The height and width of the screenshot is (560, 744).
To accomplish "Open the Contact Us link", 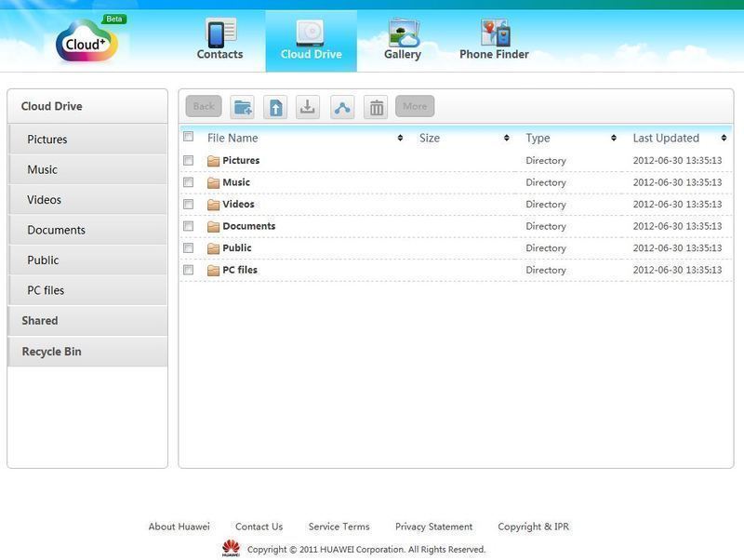I will point(259,527).
